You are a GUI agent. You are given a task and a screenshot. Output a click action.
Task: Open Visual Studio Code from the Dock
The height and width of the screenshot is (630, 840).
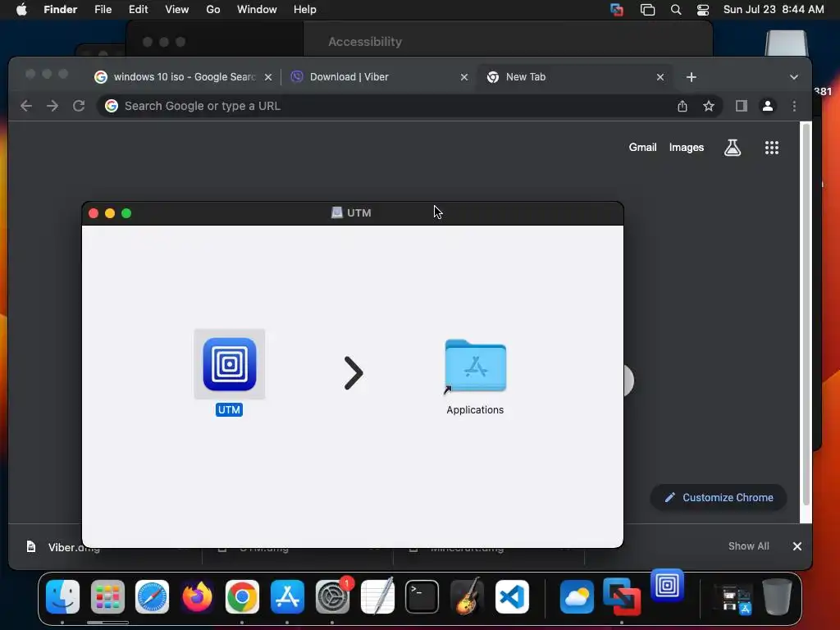(512, 597)
